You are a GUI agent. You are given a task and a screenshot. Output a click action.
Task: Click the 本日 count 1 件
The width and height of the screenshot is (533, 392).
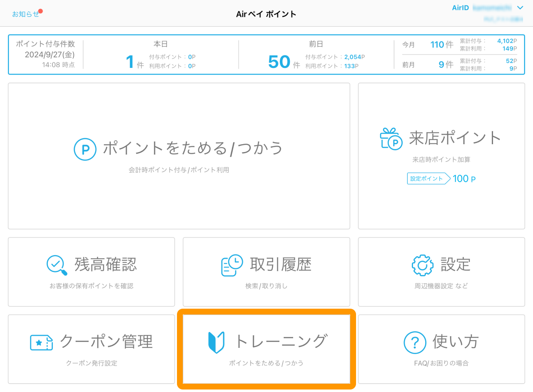pos(134,63)
